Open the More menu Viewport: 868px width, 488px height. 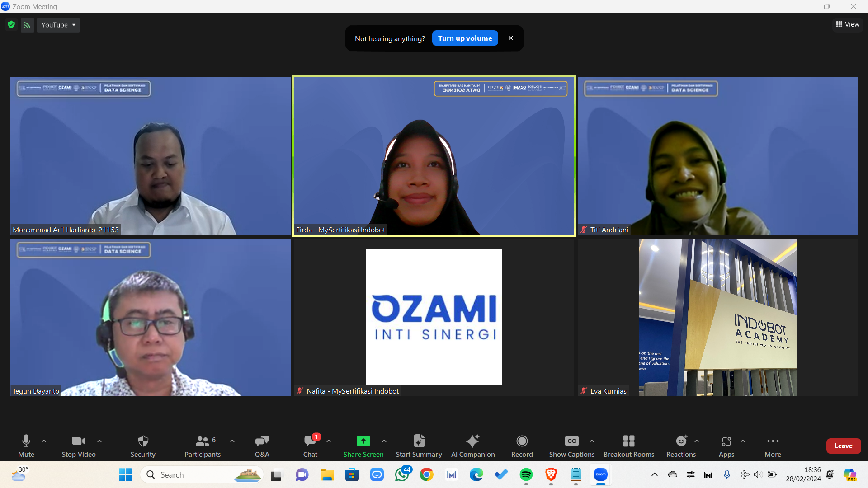click(773, 446)
